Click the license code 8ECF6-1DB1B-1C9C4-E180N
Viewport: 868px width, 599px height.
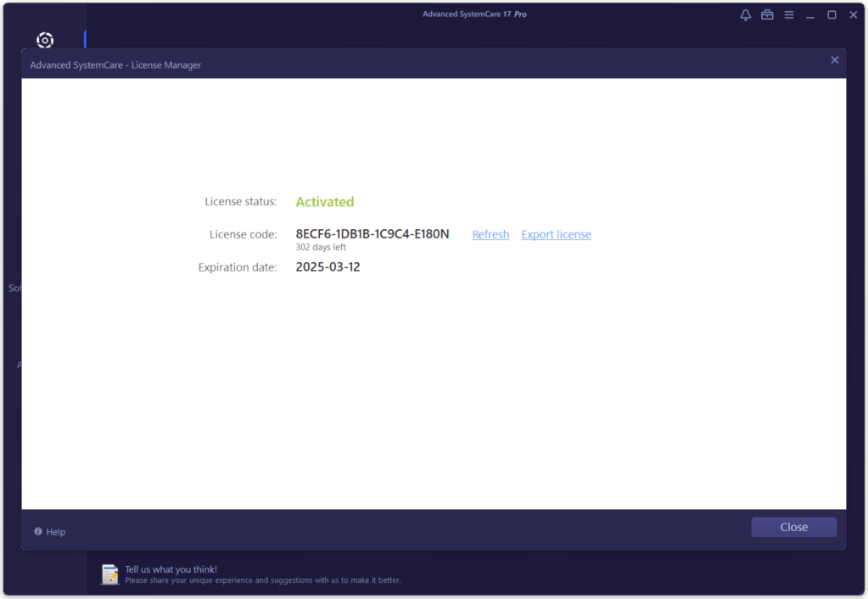pos(372,234)
